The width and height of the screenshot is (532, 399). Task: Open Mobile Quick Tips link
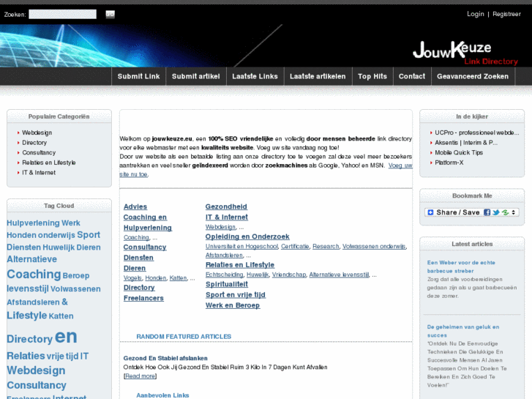[x=459, y=153]
